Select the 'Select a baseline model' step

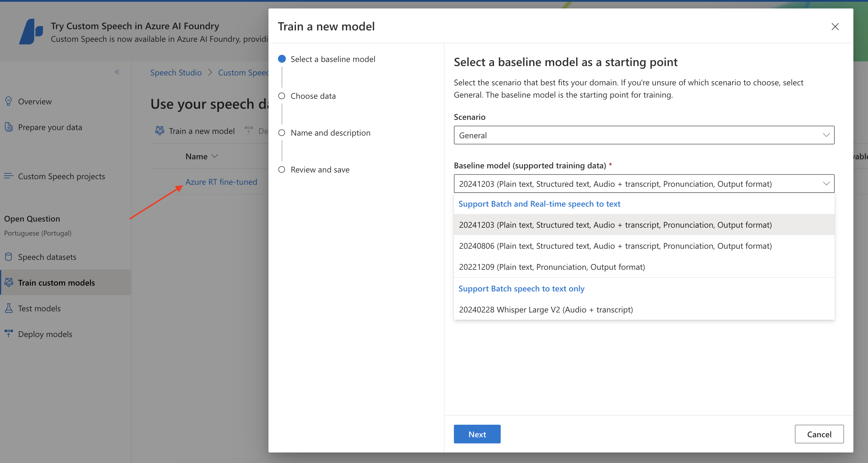[326, 59]
